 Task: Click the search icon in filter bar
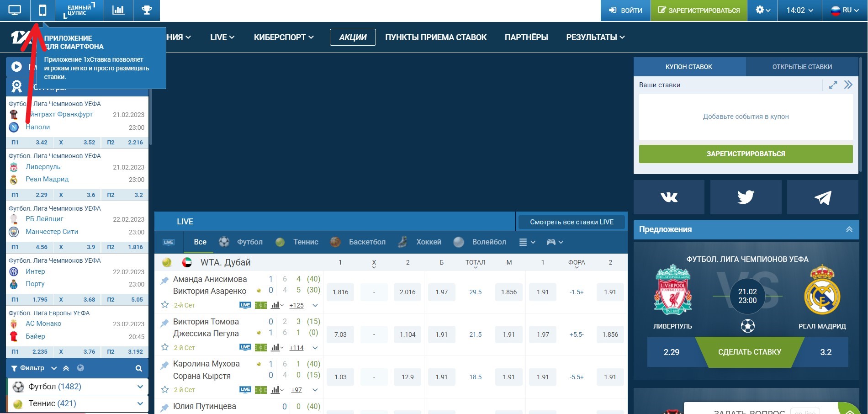pos(139,368)
